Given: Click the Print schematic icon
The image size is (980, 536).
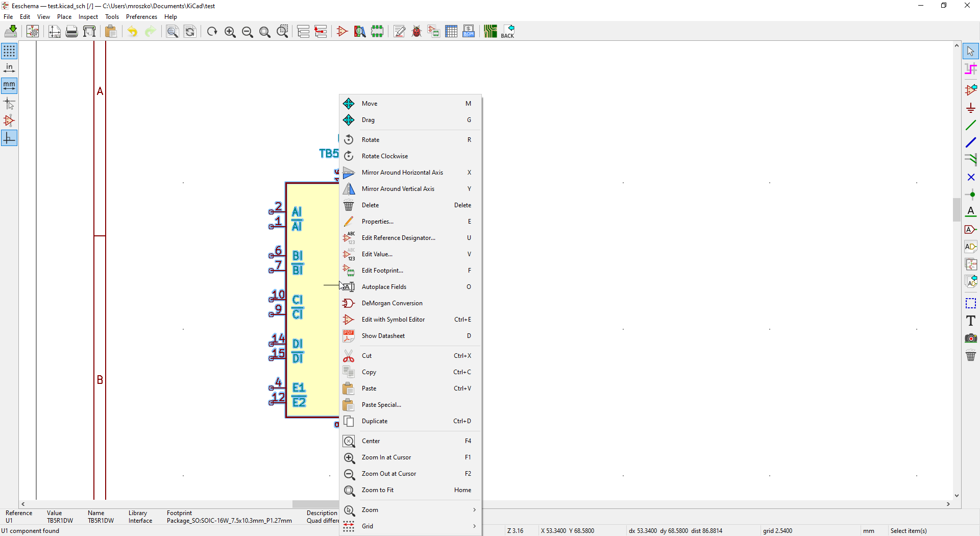Looking at the screenshot, I should coord(72,32).
